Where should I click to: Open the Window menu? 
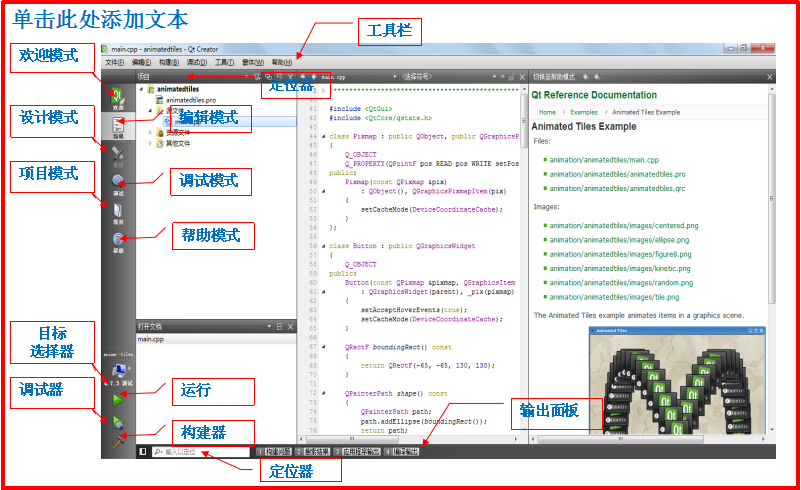(x=253, y=62)
